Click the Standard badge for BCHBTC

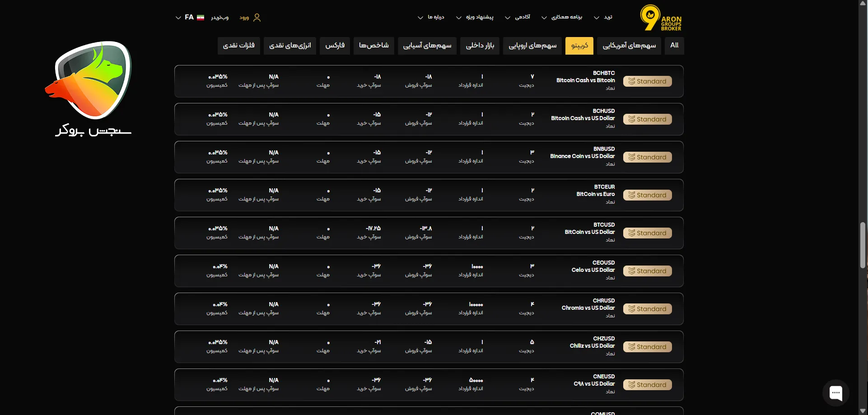tap(647, 81)
